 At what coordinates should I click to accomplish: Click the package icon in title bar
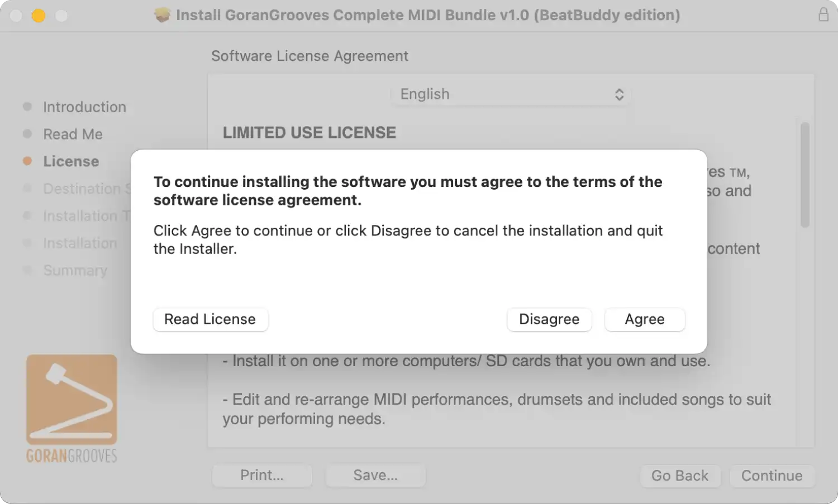162,15
